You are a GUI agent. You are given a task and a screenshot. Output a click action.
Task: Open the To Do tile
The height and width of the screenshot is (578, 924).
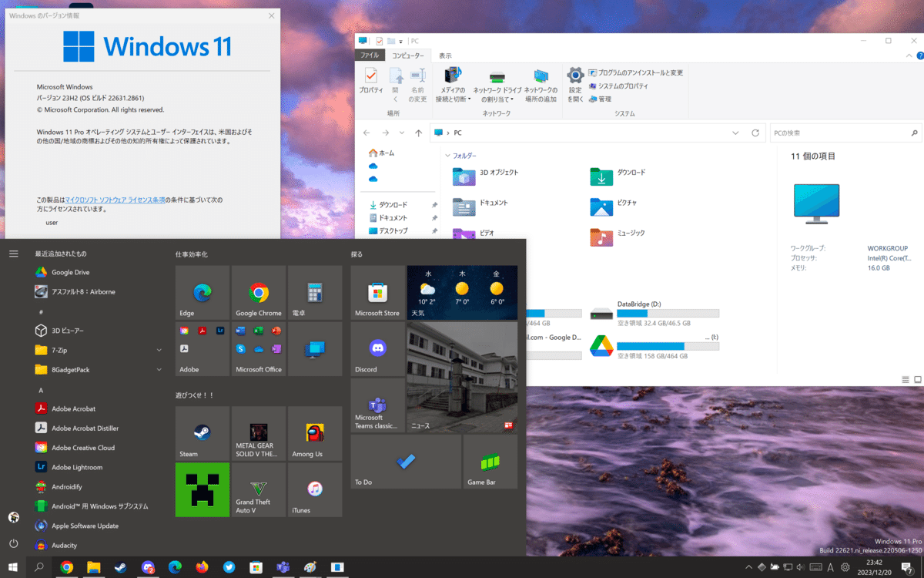[406, 462]
